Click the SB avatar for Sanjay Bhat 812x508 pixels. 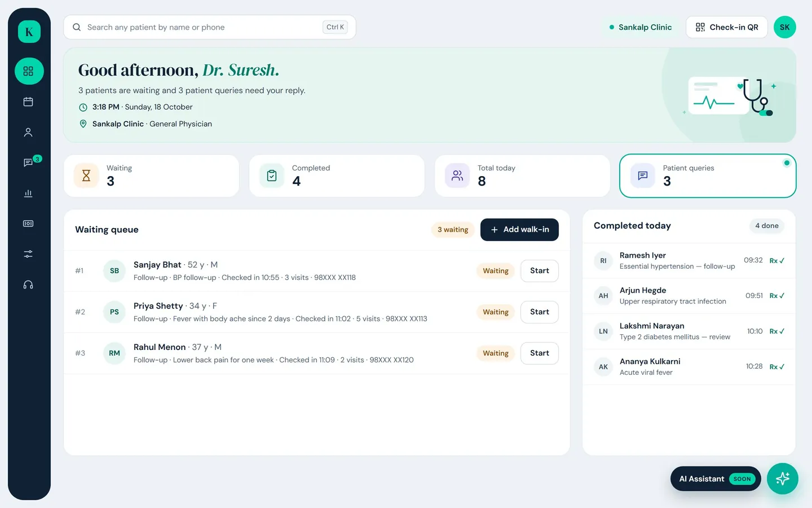(x=114, y=271)
